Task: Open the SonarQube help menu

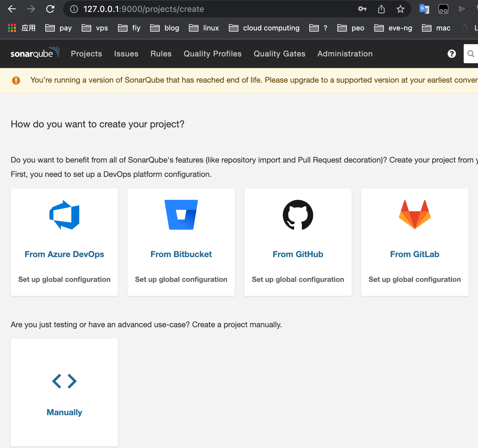Action: point(452,54)
